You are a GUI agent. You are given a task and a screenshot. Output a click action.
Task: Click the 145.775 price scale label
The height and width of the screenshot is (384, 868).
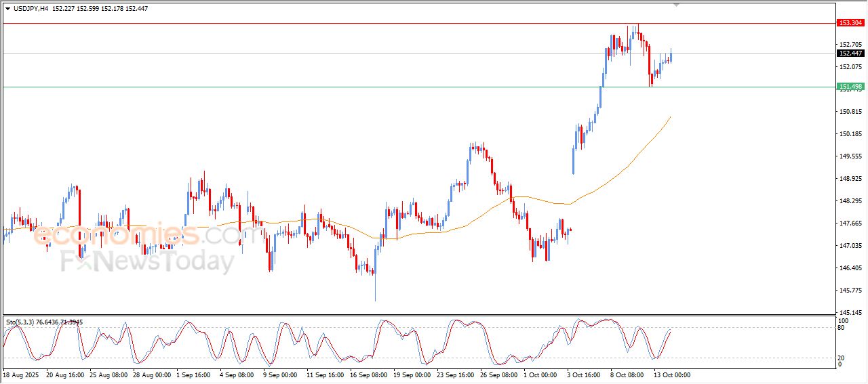850,291
